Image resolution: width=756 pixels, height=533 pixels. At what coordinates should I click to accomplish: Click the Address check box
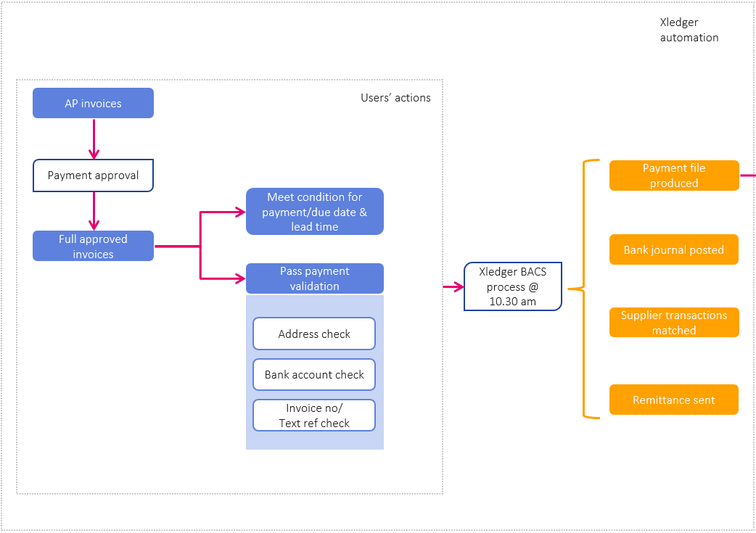click(x=313, y=333)
